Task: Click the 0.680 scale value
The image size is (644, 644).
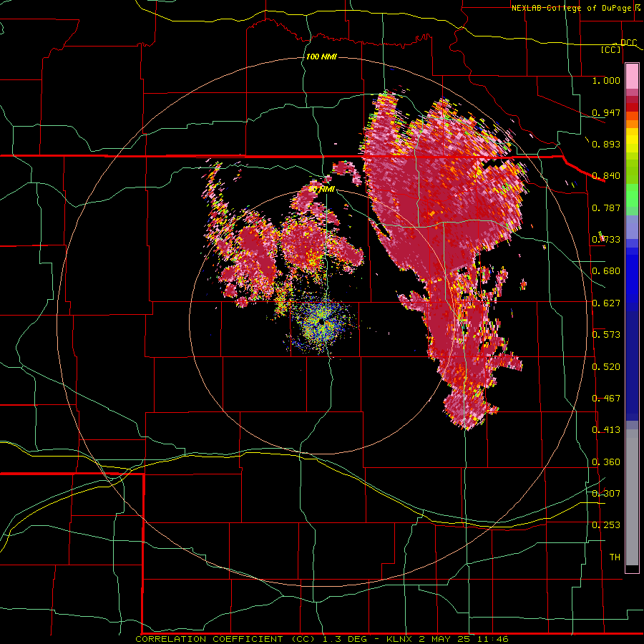Action: coord(606,271)
